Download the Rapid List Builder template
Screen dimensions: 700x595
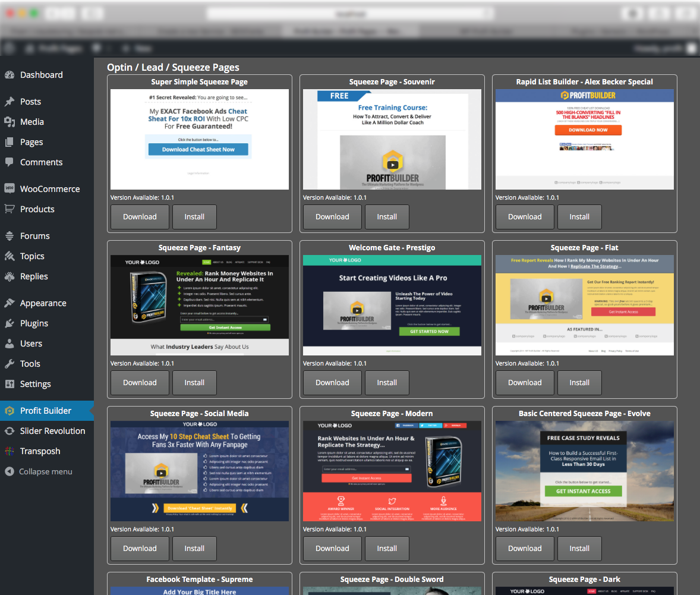[525, 216]
